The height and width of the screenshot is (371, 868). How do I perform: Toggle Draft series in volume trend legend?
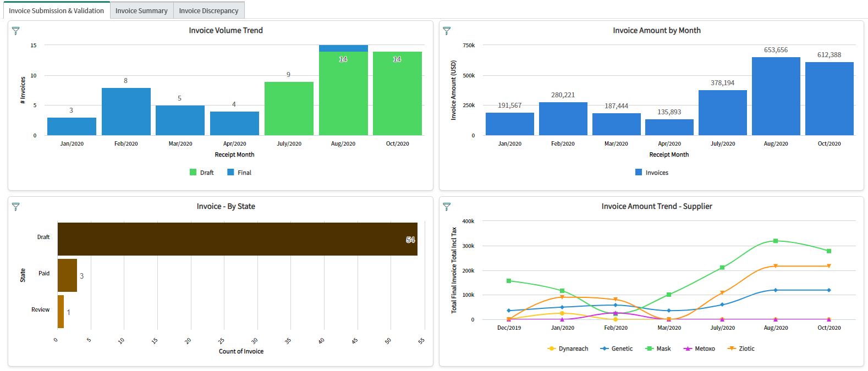(x=202, y=173)
